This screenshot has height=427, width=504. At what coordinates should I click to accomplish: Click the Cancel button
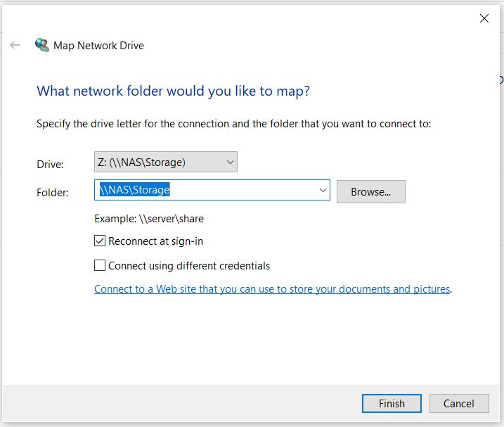tap(459, 404)
